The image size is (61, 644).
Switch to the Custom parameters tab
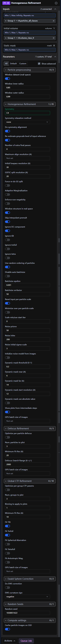pyautogui.click(x=23, y=63)
